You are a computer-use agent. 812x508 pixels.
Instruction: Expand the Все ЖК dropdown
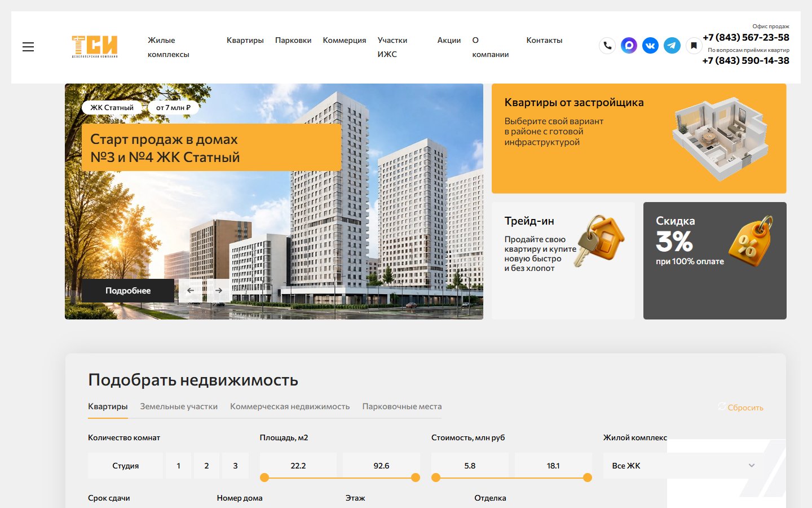coord(683,466)
